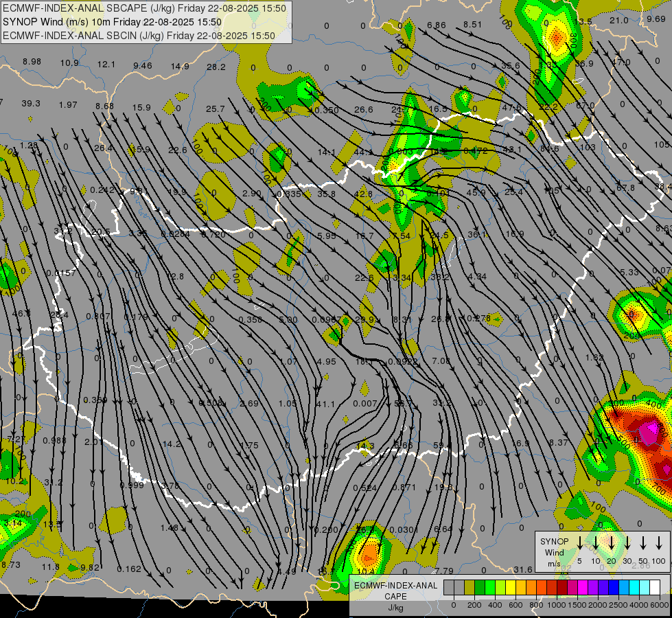Click the station value 9.69
The image size is (672, 618).
coord(656,19)
